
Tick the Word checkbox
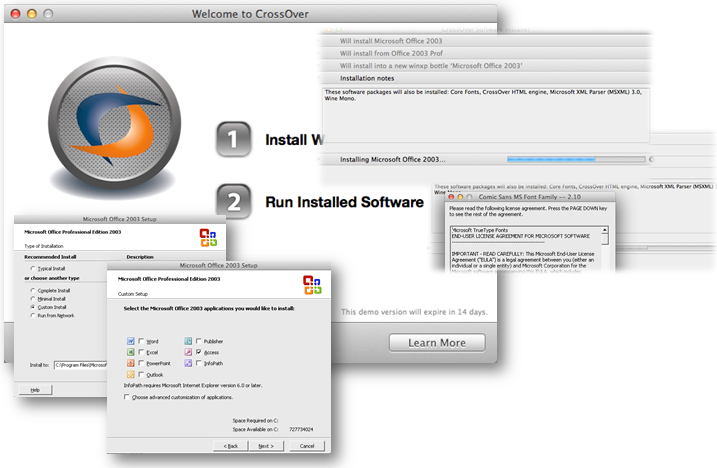[141, 341]
